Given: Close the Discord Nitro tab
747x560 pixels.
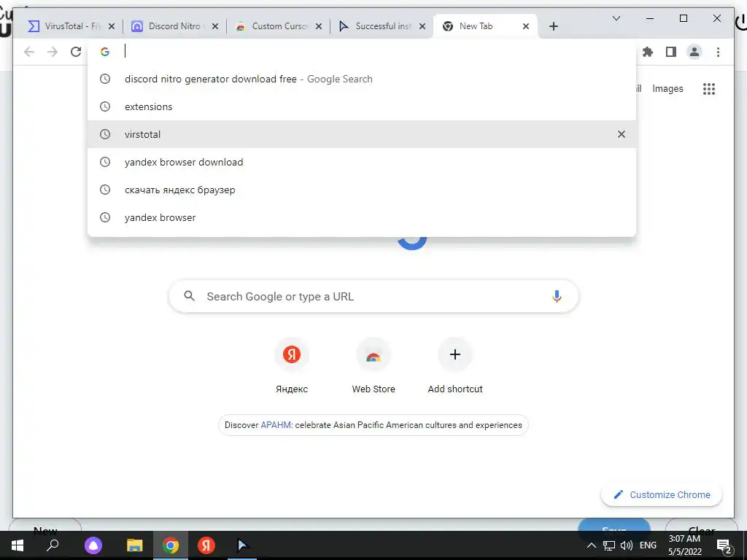Looking at the screenshot, I should click(215, 26).
